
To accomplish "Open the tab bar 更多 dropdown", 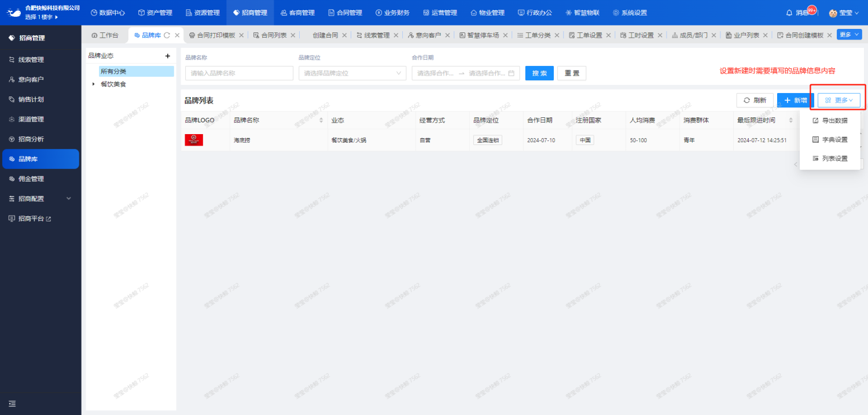I will point(849,34).
